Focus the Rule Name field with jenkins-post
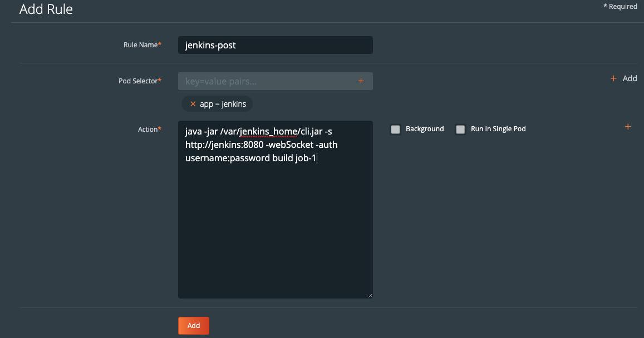 [275, 45]
